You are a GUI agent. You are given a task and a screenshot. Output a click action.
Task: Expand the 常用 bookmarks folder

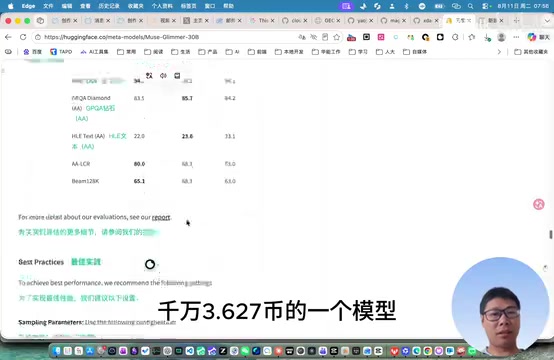point(126,52)
